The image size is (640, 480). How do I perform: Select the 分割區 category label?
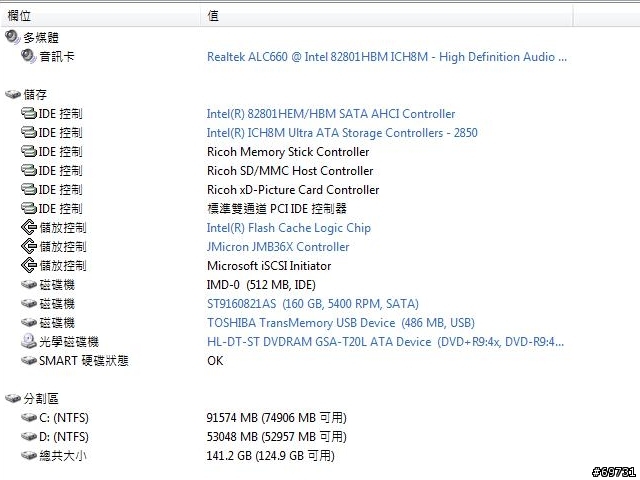[41, 399]
